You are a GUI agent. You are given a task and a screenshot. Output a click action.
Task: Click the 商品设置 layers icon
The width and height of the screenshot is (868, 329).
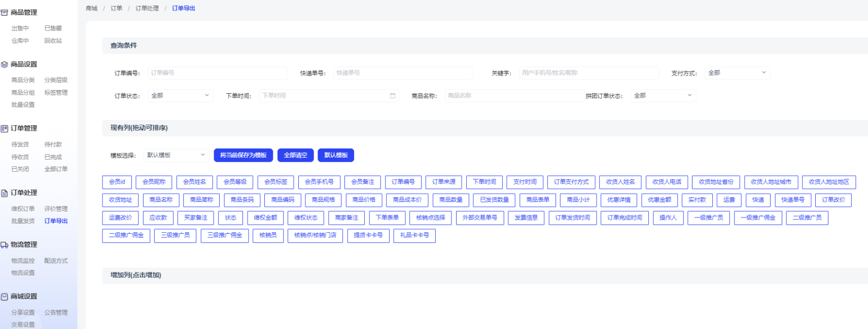4,64
